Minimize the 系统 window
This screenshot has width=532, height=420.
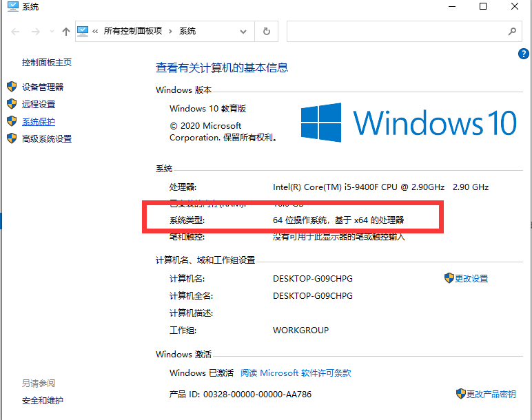tap(452, 6)
